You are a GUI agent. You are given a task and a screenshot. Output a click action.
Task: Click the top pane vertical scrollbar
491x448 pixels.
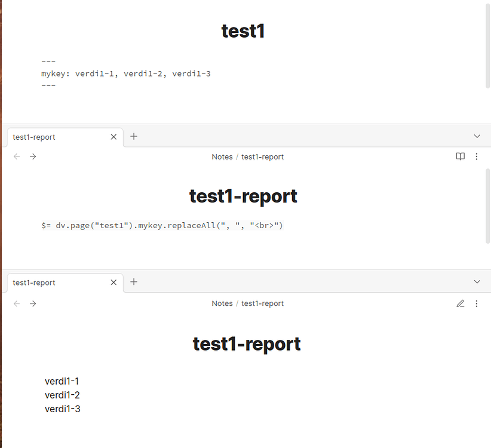tap(487, 44)
